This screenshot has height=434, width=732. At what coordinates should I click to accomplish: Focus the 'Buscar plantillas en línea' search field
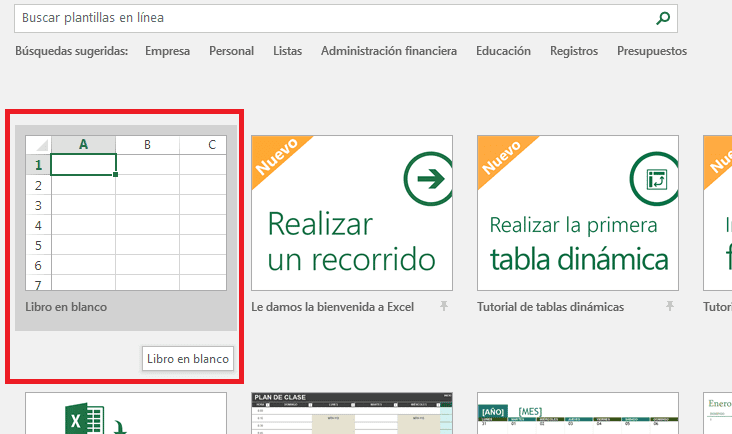point(330,18)
